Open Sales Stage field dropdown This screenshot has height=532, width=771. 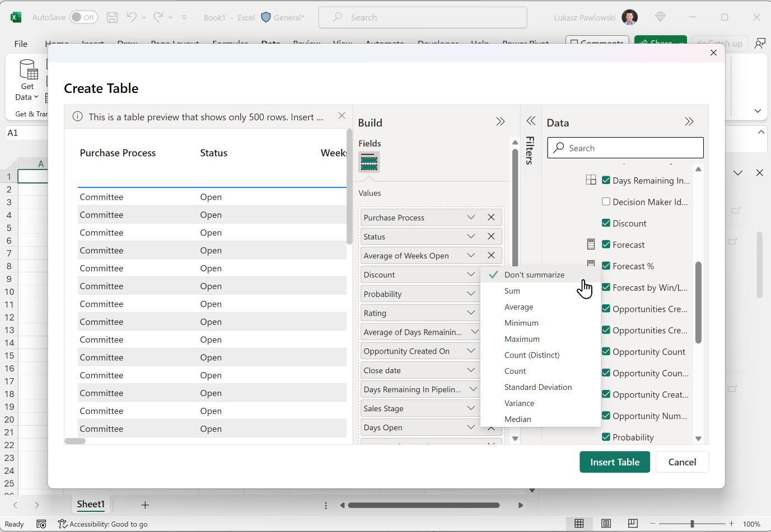click(471, 408)
